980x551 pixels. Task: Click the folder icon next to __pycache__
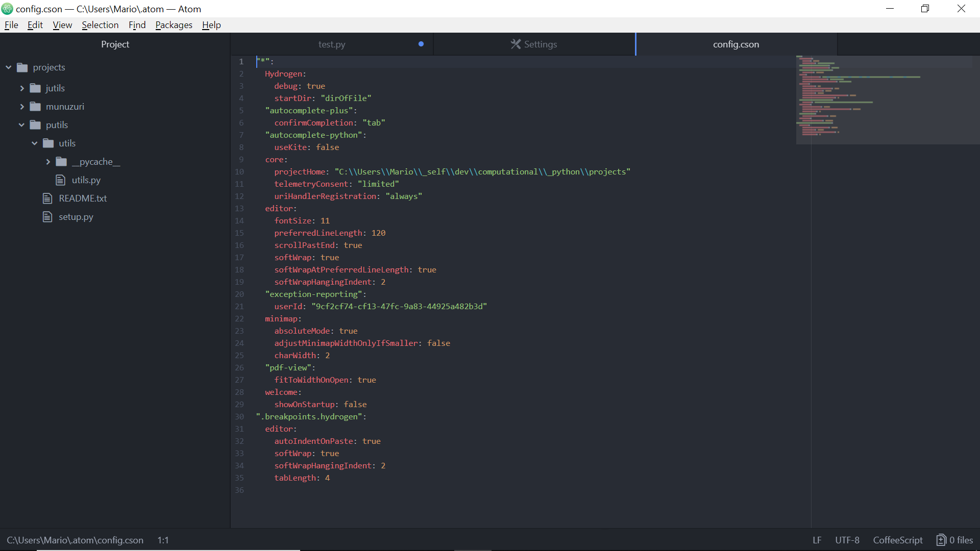click(x=61, y=161)
